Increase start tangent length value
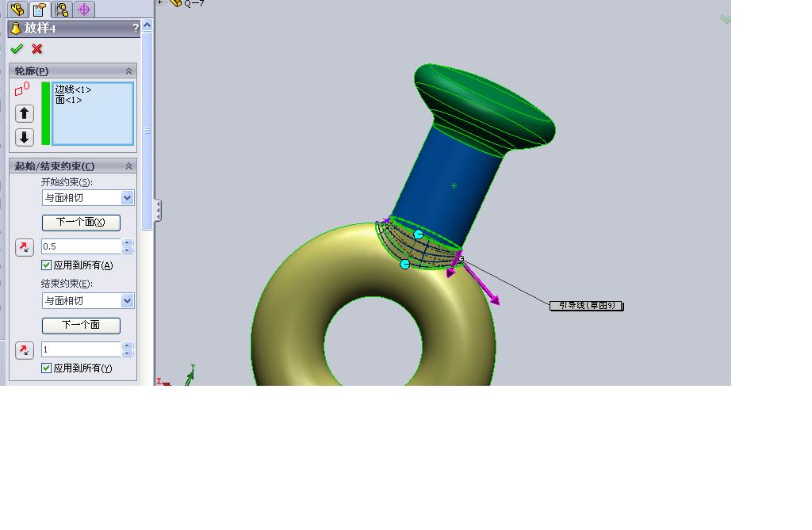Screen dimensions: 812x530 128,242
